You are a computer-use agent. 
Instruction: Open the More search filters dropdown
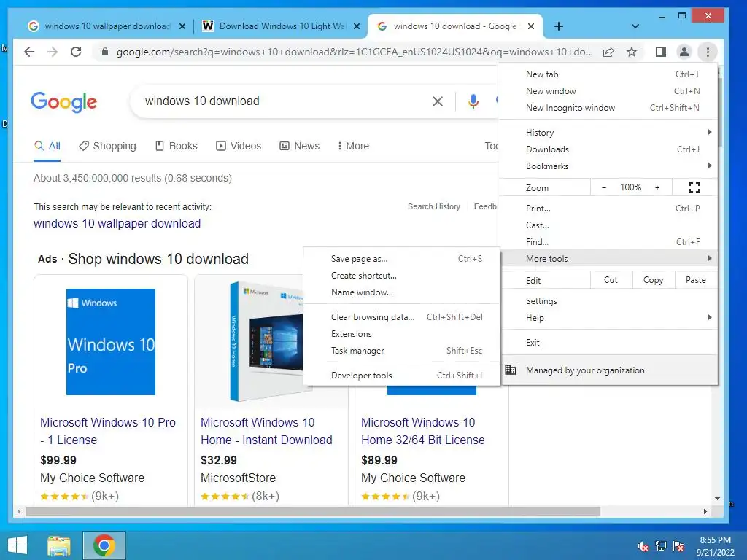pos(353,146)
